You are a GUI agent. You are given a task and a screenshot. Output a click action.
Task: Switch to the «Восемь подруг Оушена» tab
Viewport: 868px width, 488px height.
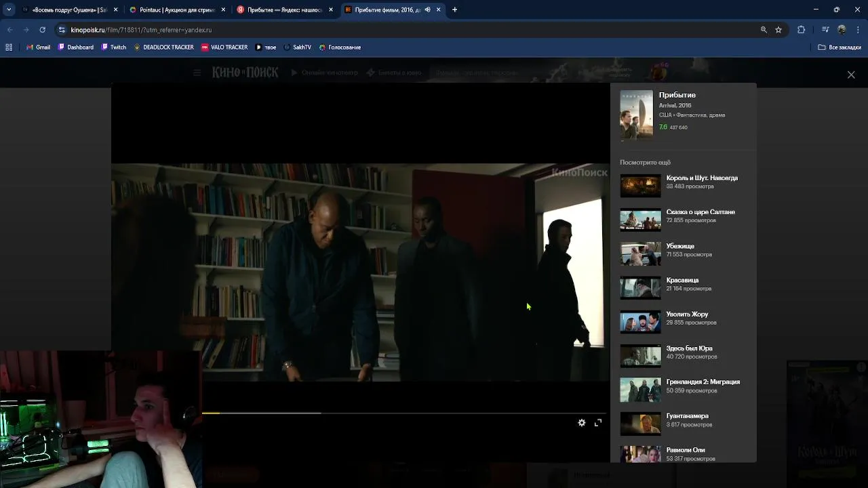click(70, 10)
